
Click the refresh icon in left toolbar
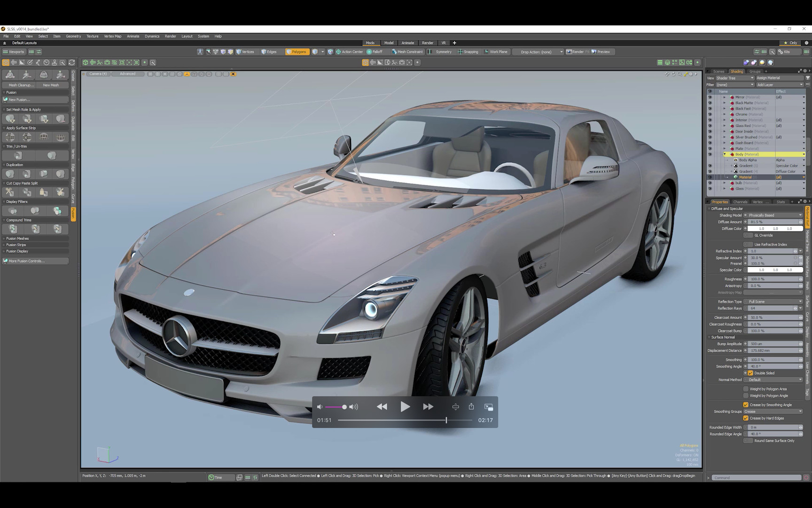pyautogui.click(x=71, y=62)
